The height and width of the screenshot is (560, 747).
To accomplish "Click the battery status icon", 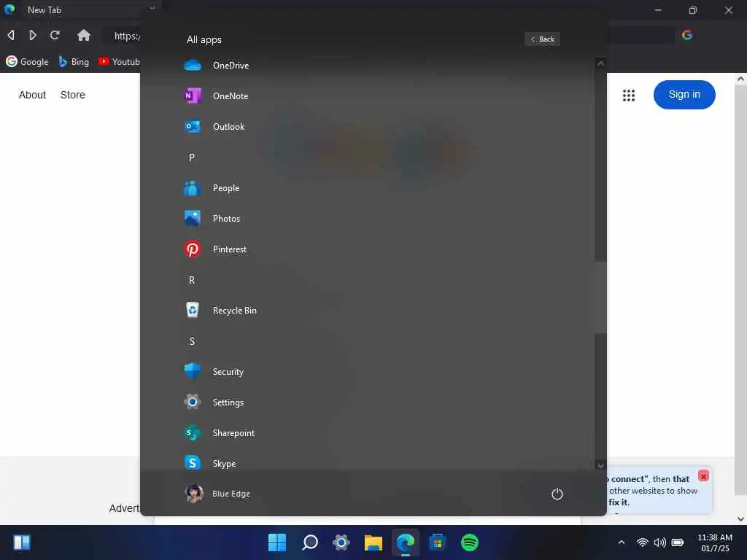I will click(678, 542).
